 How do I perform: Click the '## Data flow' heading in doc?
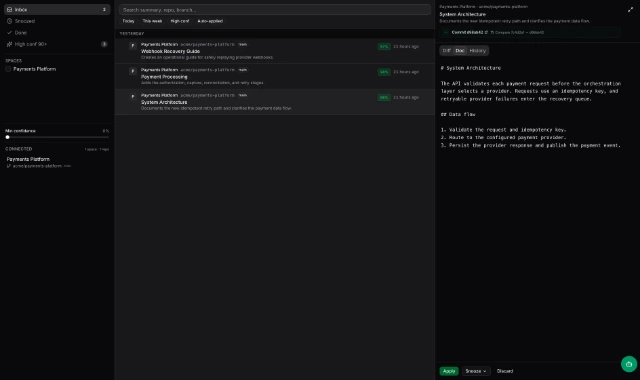pos(458,114)
